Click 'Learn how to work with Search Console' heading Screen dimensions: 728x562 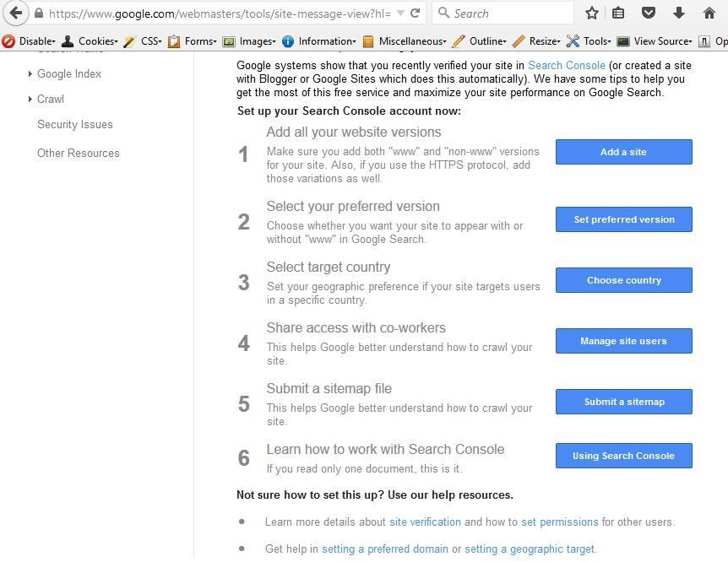385,449
